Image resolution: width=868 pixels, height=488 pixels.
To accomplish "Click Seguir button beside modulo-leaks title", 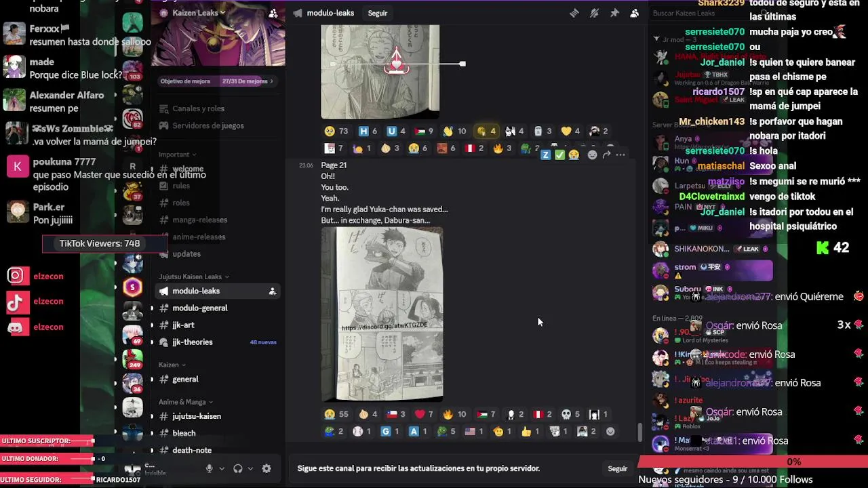I will (378, 13).
